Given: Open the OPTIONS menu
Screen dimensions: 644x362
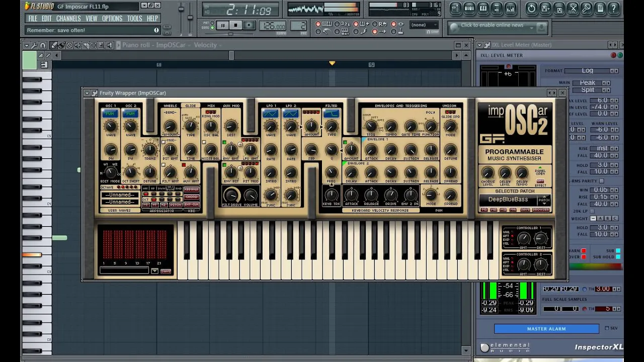Looking at the screenshot, I should click(112, 19).
